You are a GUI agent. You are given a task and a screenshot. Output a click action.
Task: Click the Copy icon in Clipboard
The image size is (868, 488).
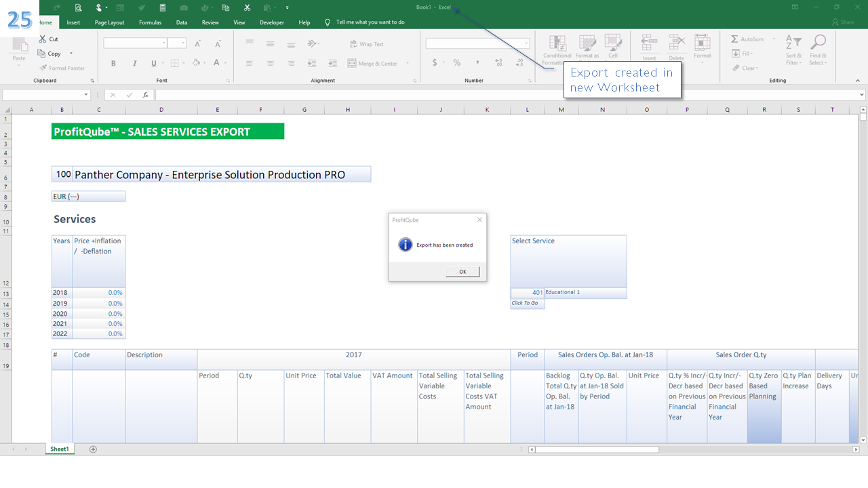pyautogui.click(x=42, y=54)
